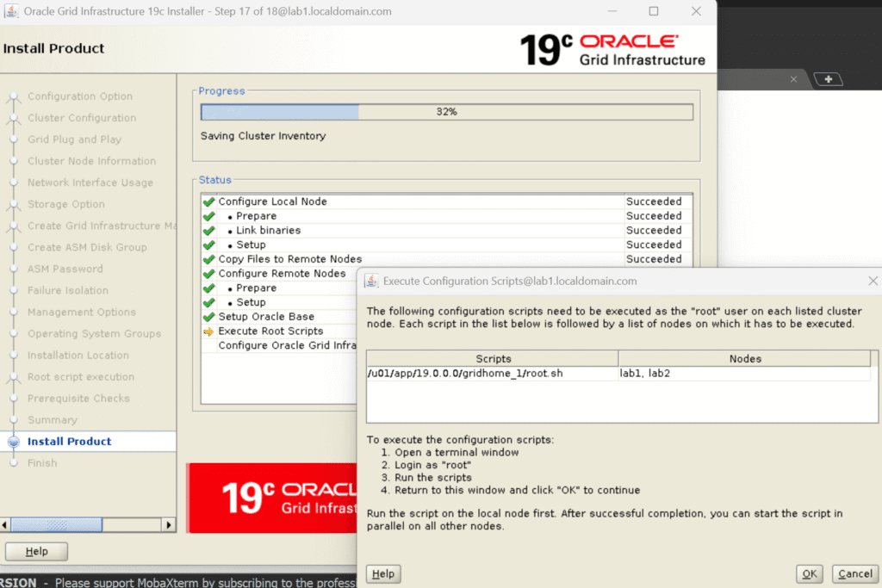The height and width of the screenshot is (588, 882).
Task: Select the Operating System Groups step
Action: [x=94, y=333]
